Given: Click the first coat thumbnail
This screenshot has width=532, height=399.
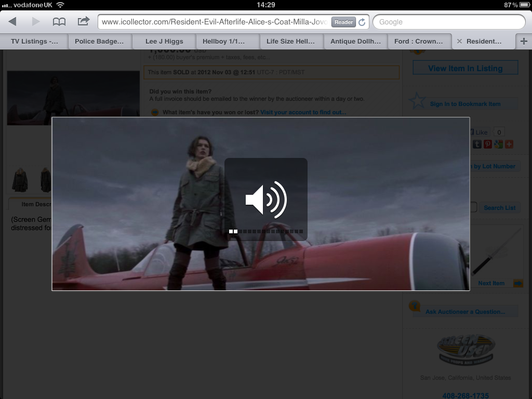Looking at the screenshot, I should coord(20,180).
